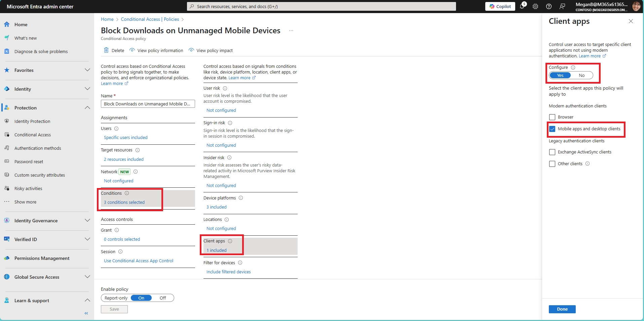This screenshot has width=644, height=321.
Task: Open the notifications bell icon
Action: [x=522, y=6]
